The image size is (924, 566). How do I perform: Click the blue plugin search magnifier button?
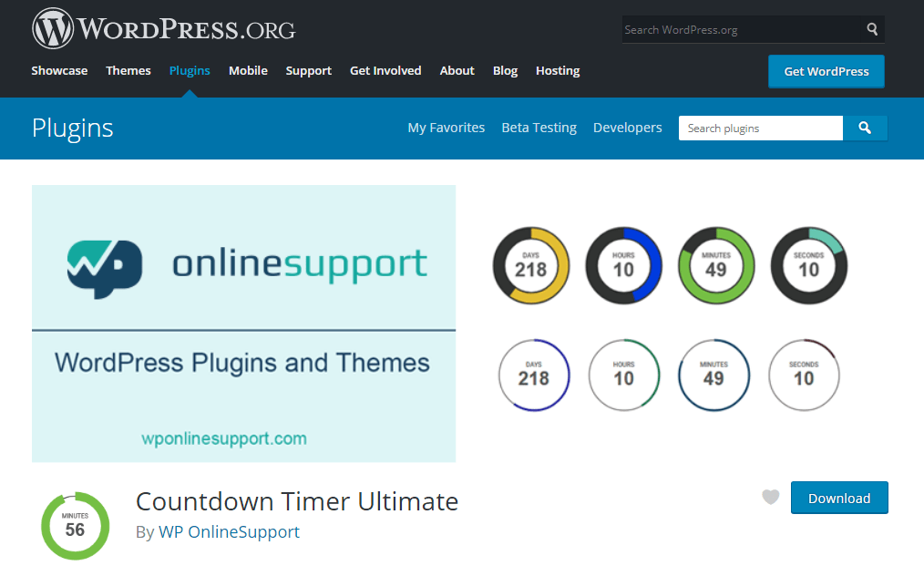point(865,128)
